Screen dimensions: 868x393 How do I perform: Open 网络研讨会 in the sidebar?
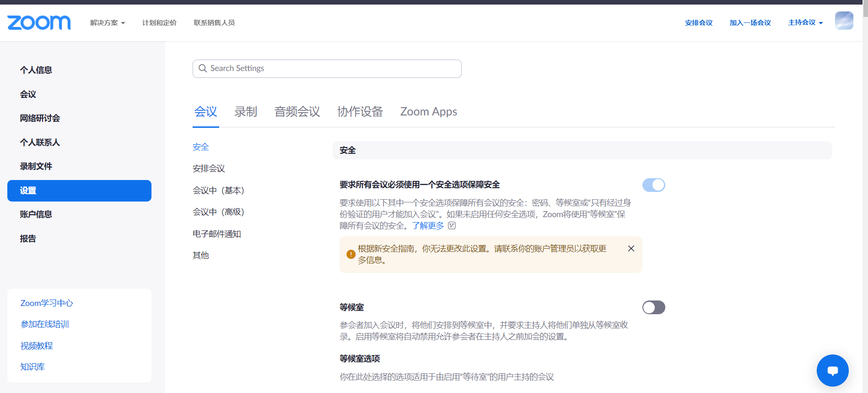40,118
